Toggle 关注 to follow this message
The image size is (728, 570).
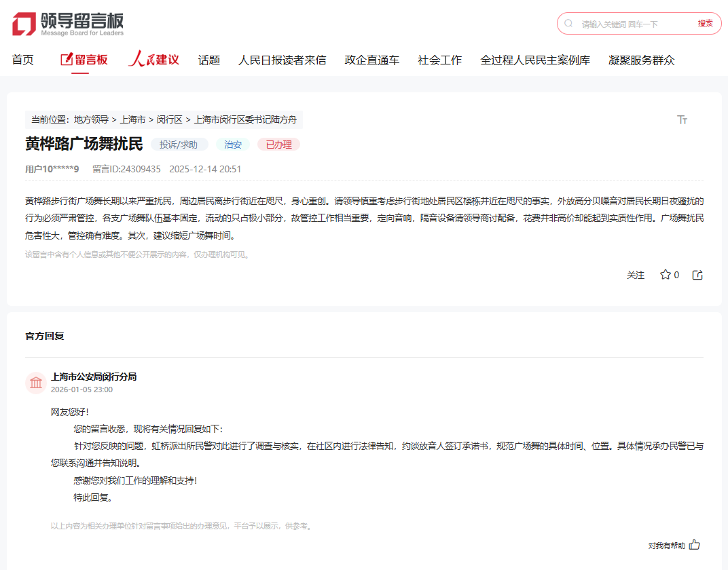coord(636,275)
